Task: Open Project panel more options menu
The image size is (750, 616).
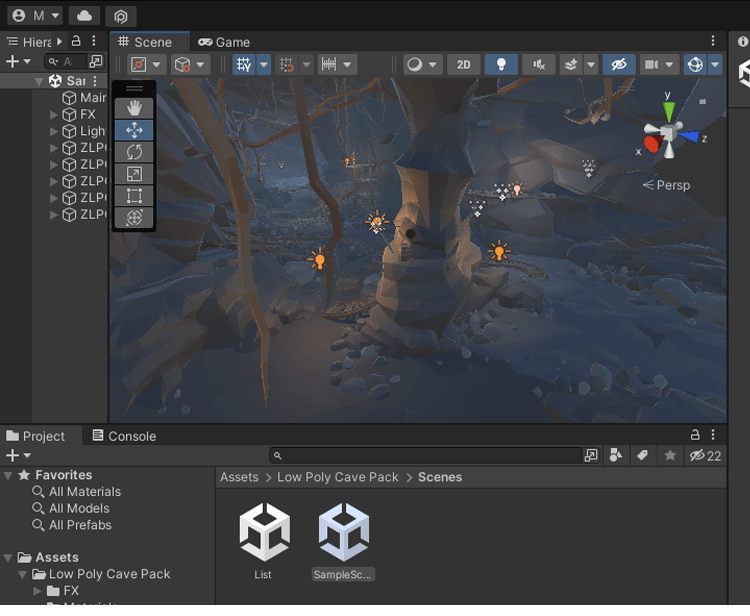Action: 713,435
